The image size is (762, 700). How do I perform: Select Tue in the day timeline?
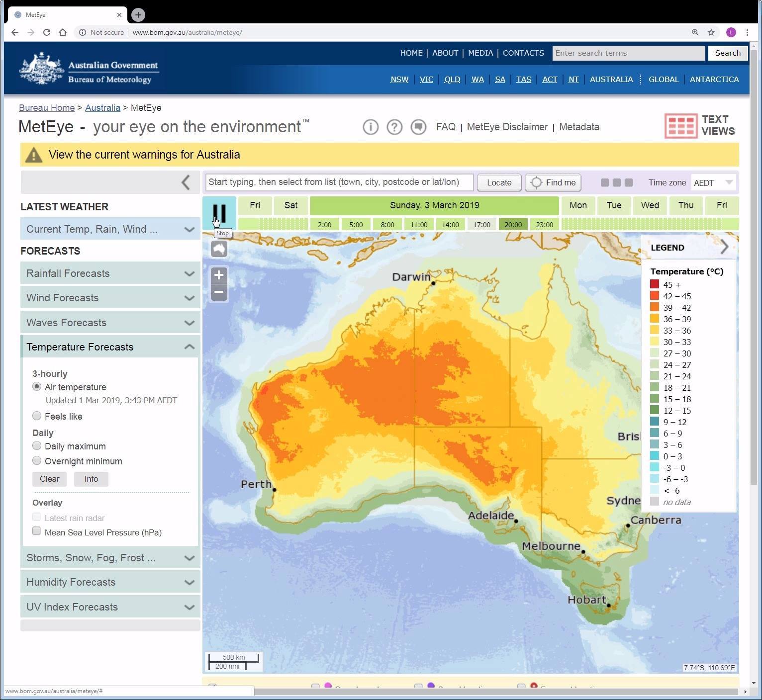point(614,205)
